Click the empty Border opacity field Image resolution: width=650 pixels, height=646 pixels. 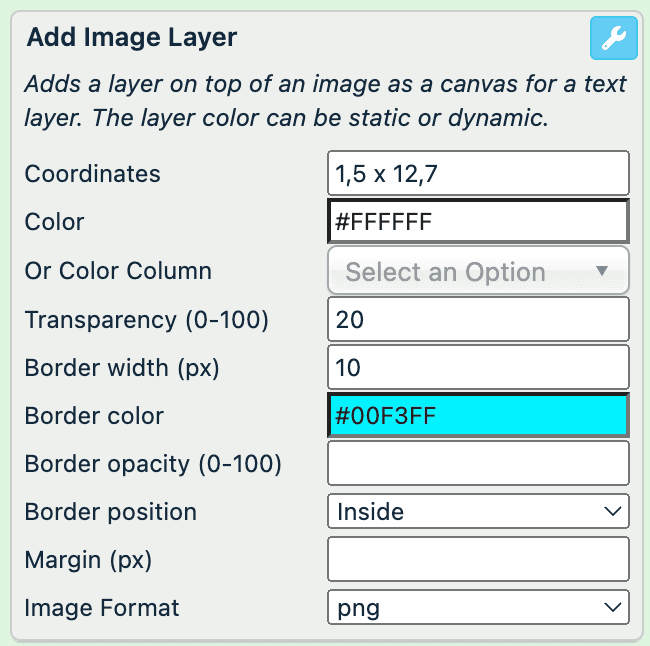[478, 464]
